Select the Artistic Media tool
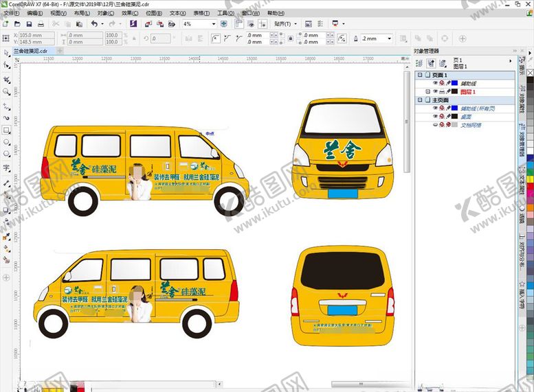The image size is (534, 392). point(6,117)
